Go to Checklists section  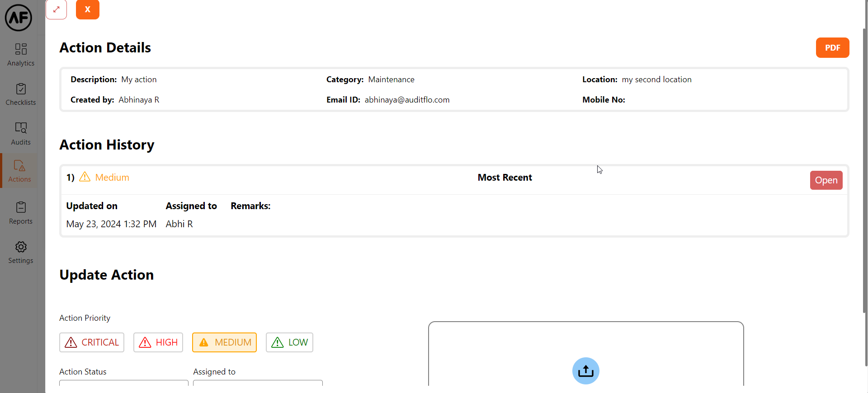(21, 94)
